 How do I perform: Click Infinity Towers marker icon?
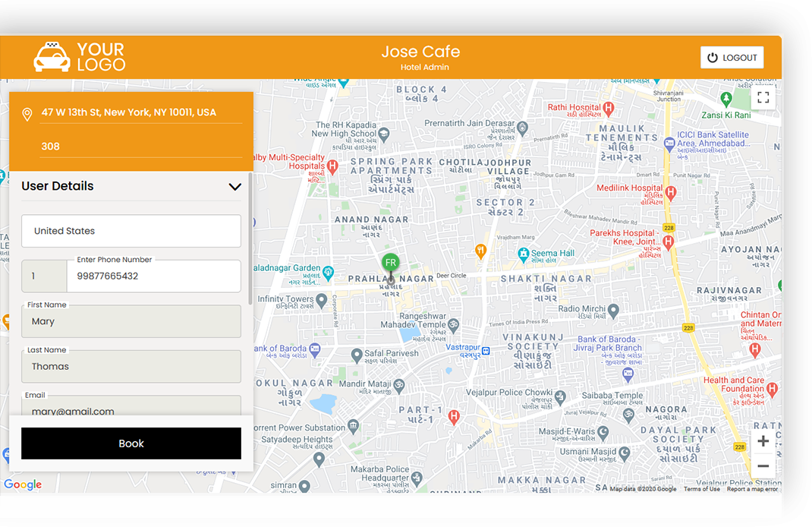322,300
